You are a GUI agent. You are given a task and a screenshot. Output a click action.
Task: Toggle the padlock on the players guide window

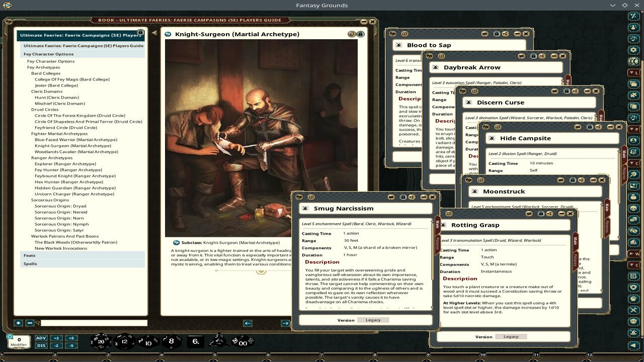140,33
